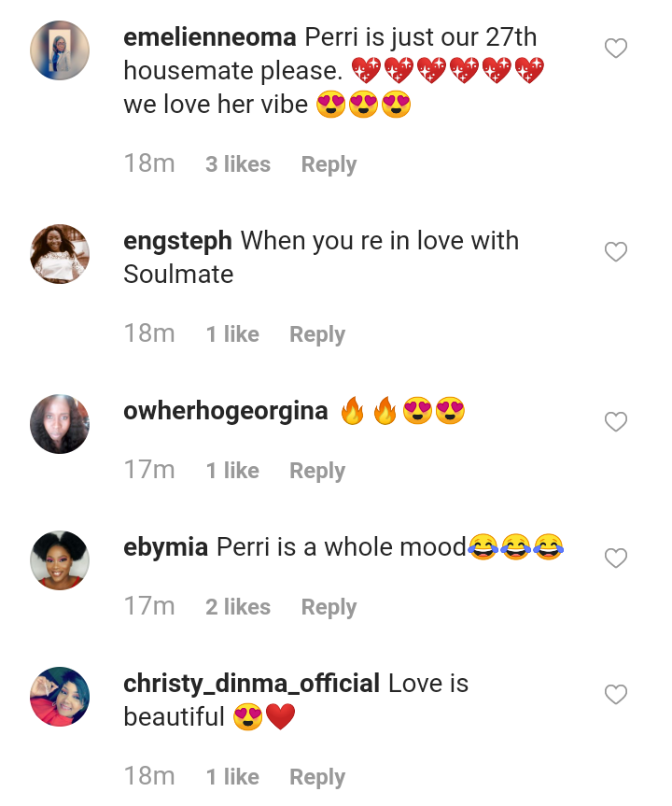Heart ebymia's 'whole mood' comment
This screenshot has height=806, width=672.
[615, 559]
